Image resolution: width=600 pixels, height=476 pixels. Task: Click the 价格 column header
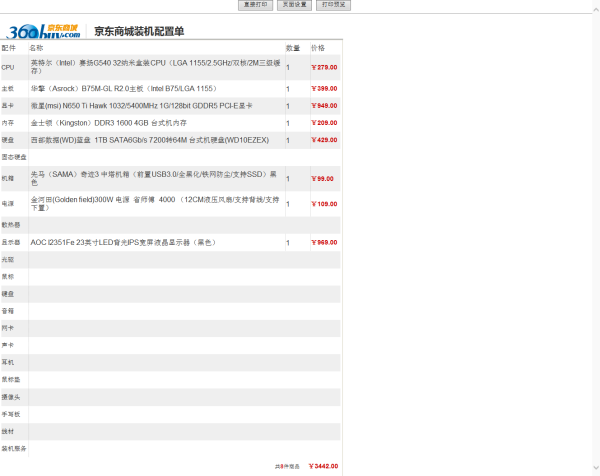pyautogui.click(x=318, y=48)
